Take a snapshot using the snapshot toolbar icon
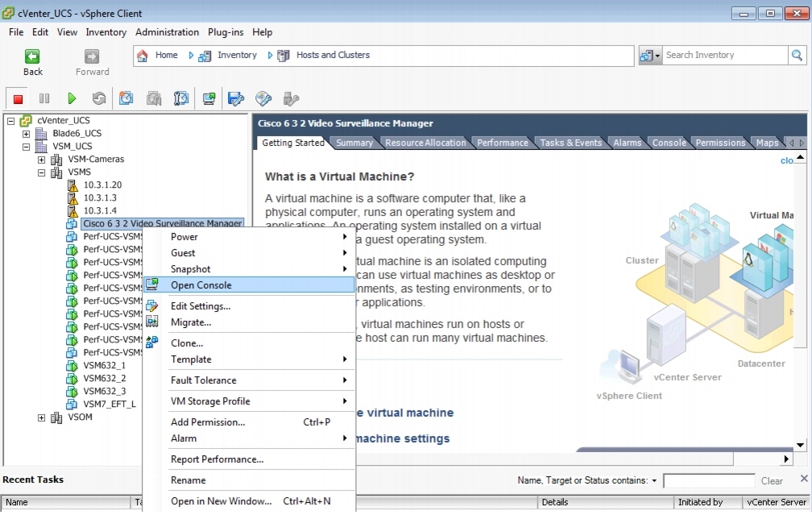 pyautogui.click(x=126, y=98)
